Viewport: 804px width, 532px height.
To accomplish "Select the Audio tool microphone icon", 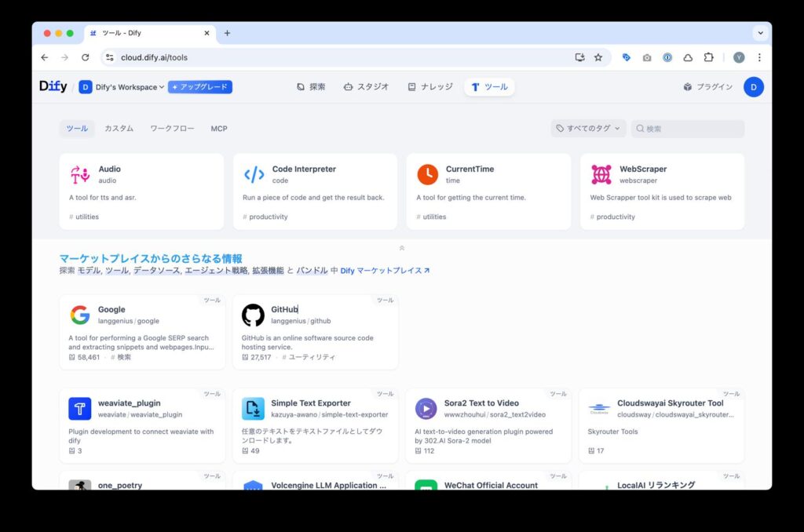I will point(79,173).
